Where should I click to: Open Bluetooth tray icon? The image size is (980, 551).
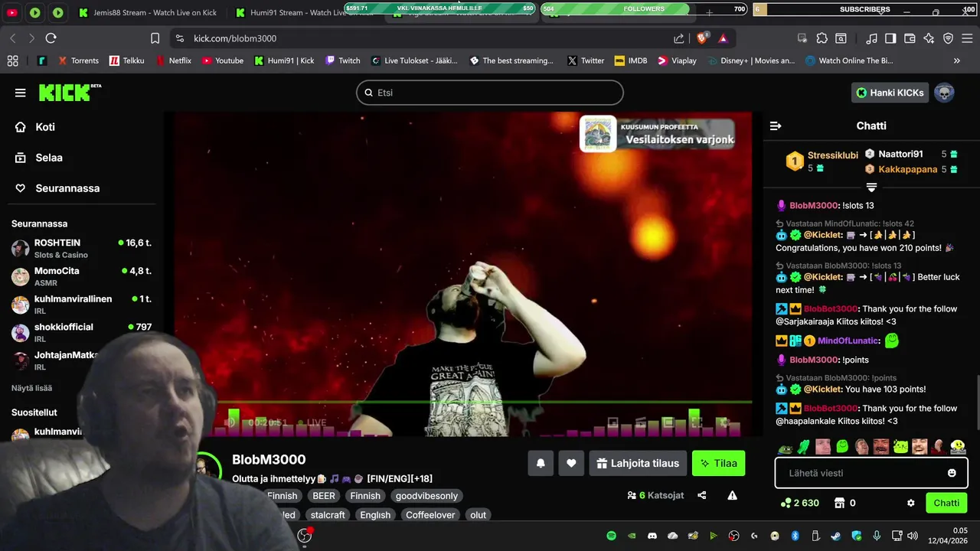pyautogui.click(x=795, y=536)
